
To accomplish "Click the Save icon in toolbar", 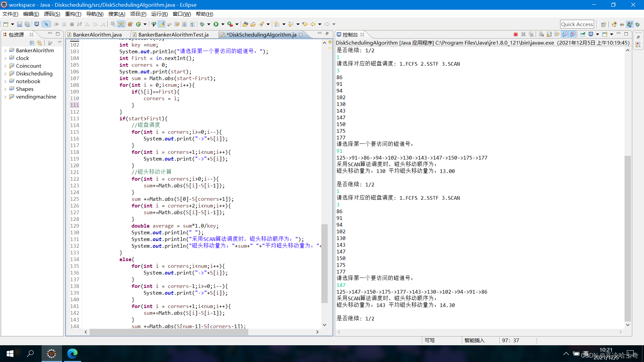I will tap(19, 24).
